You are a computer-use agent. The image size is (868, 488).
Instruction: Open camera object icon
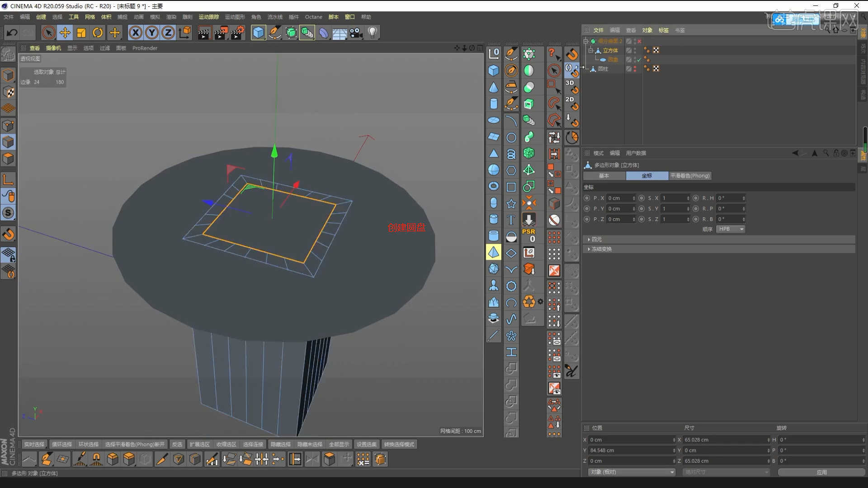pos(356,33)
